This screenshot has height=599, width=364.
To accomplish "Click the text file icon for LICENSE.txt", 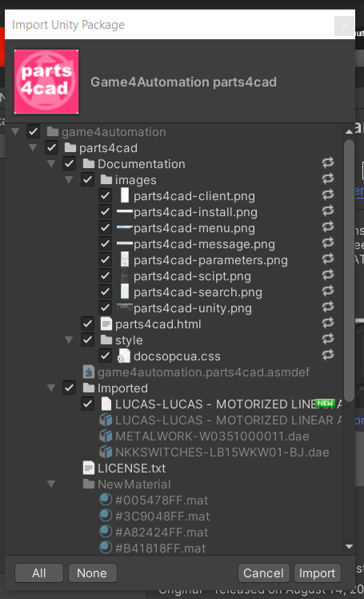I will click(89, 468).
